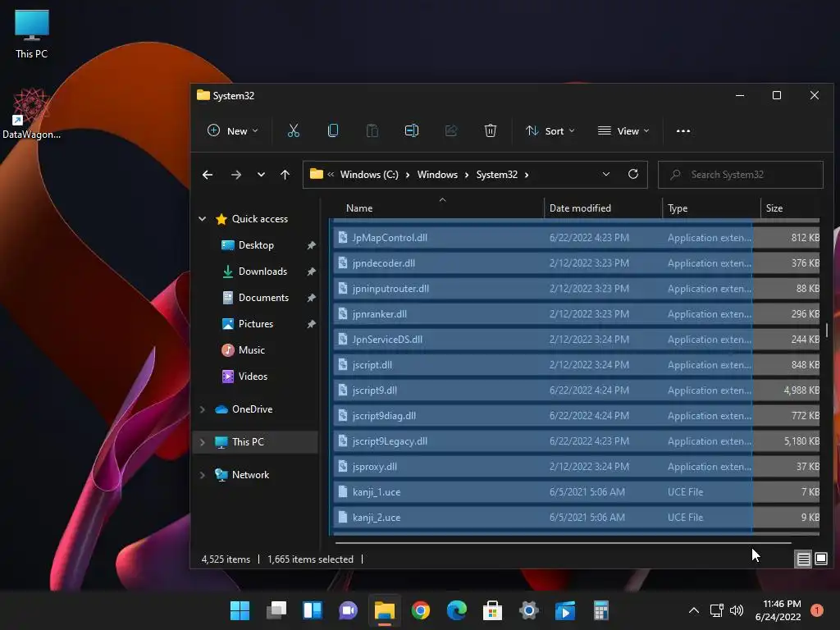Image resolution: width=840 pixels, height=630 pixels.
Task: Click the Search System32 field
Action: click(x=741, y=175)
